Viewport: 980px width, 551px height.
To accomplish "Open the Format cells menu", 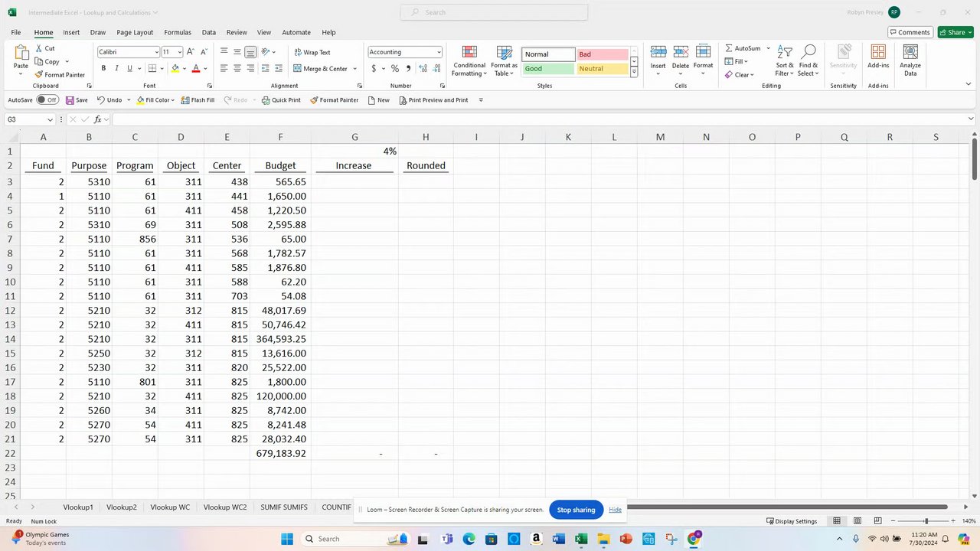I will point(703,60).
